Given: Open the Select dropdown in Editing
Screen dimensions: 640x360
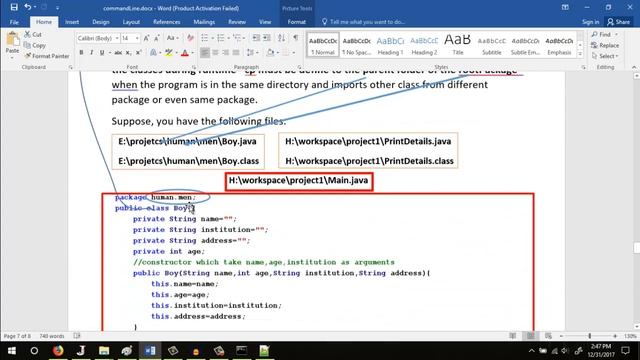Looking at the screenshot, I should [605, 56].
